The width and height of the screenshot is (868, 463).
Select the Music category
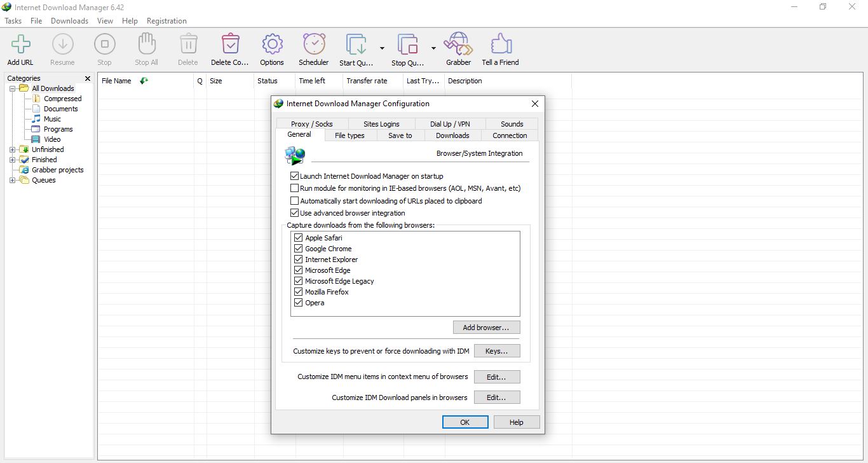(x=52, y=119)
